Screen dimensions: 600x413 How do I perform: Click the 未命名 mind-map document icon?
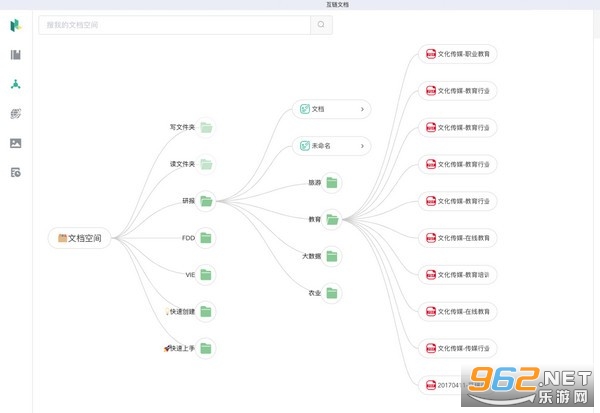(x=305, y=146)
